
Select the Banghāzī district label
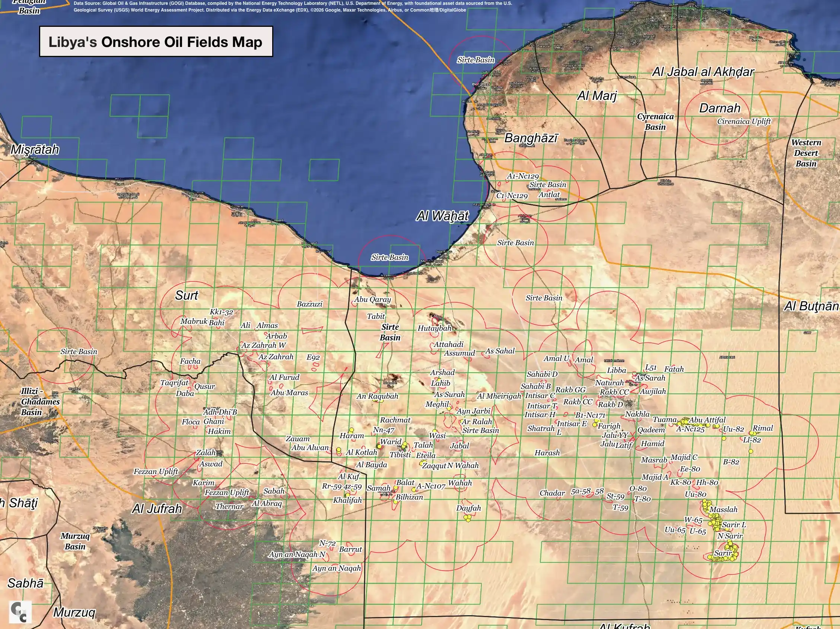pos(531,138)
